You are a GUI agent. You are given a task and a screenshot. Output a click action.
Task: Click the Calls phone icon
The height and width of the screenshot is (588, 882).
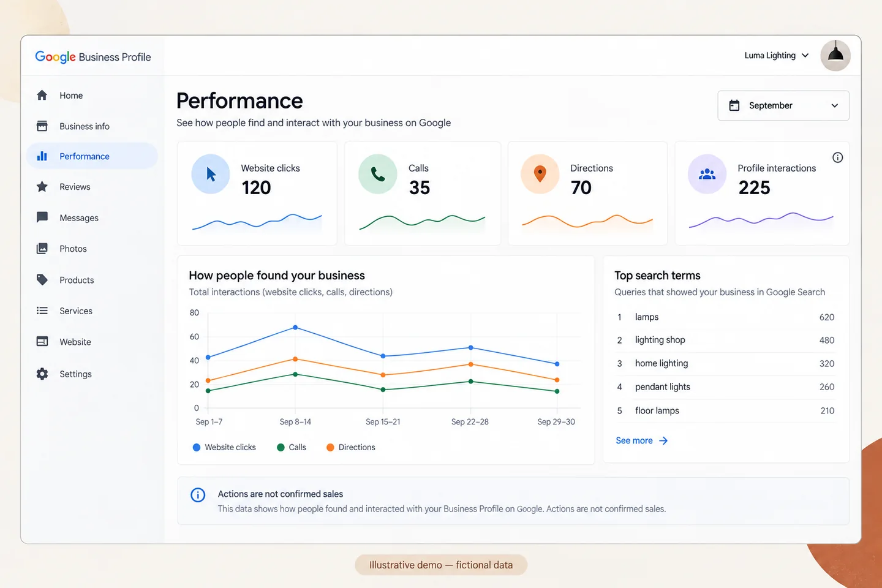point(378,174)
